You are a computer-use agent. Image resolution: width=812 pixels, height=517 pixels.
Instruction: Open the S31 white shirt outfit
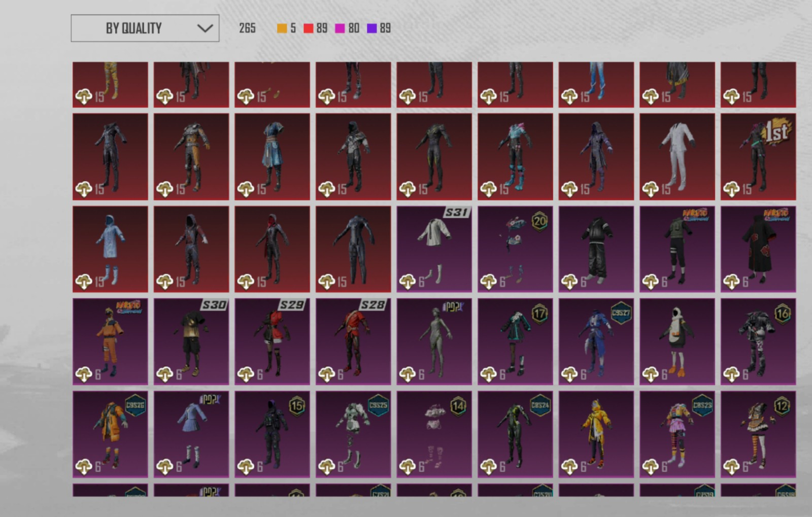coord(434,249)
